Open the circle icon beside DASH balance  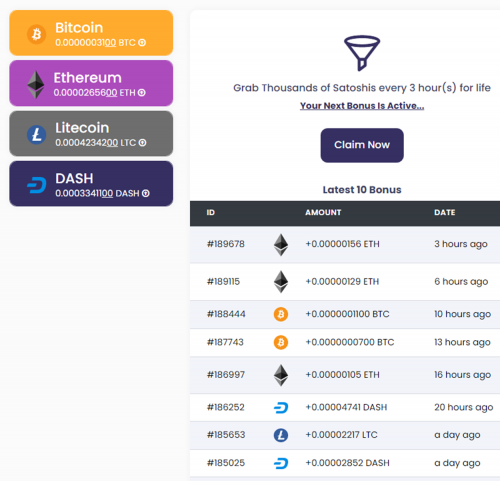tap(146, 193)
